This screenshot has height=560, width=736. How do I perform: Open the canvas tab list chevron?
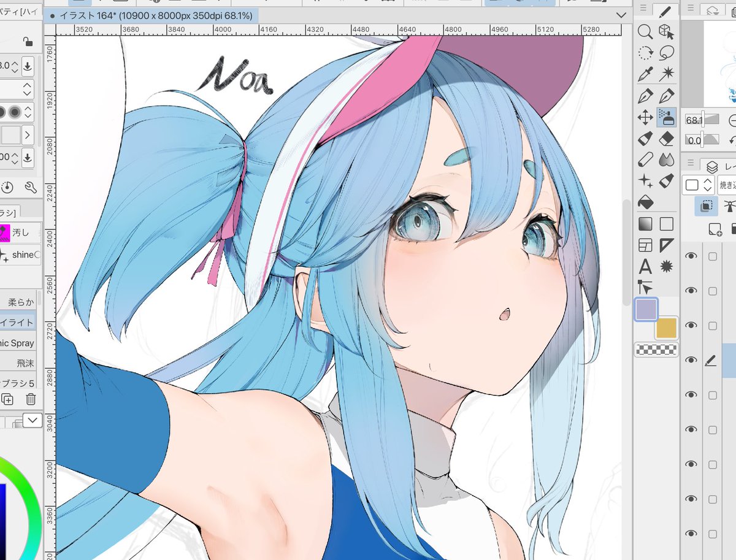point(620,14)
